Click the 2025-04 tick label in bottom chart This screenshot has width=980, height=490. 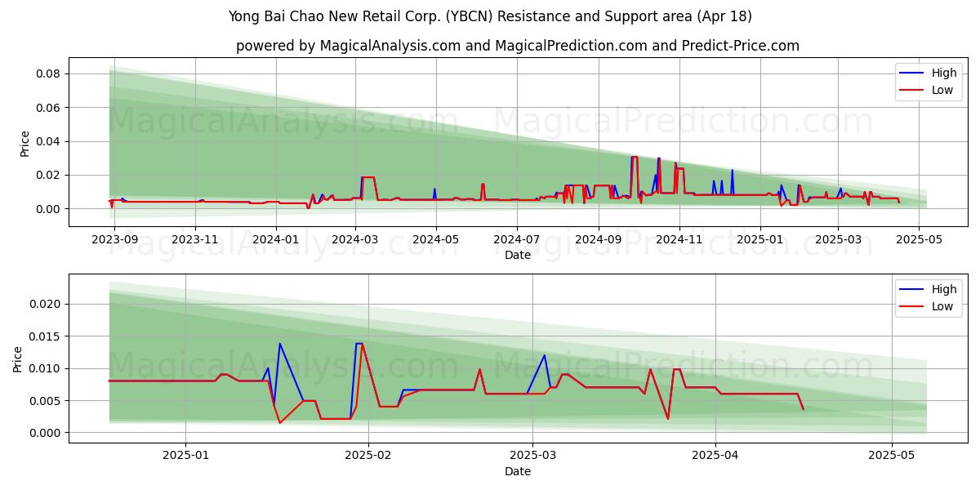pyautogui.click(x=715, y=456)
